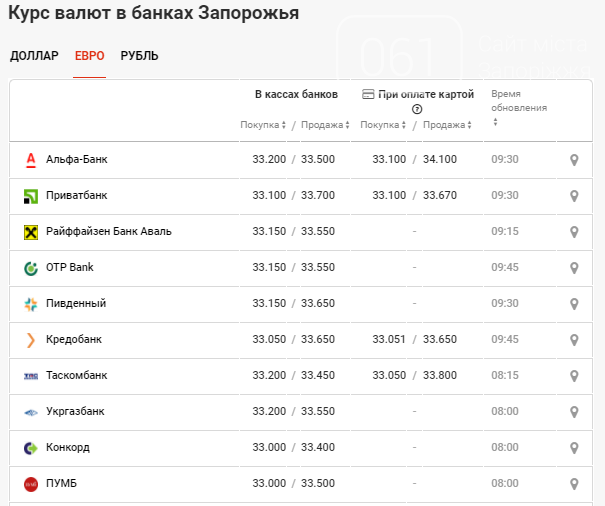The width and height of the screenshot is (605, 506).
Task: Switch to the ДОЛЛАР tab
Action: tap(34, 56)
